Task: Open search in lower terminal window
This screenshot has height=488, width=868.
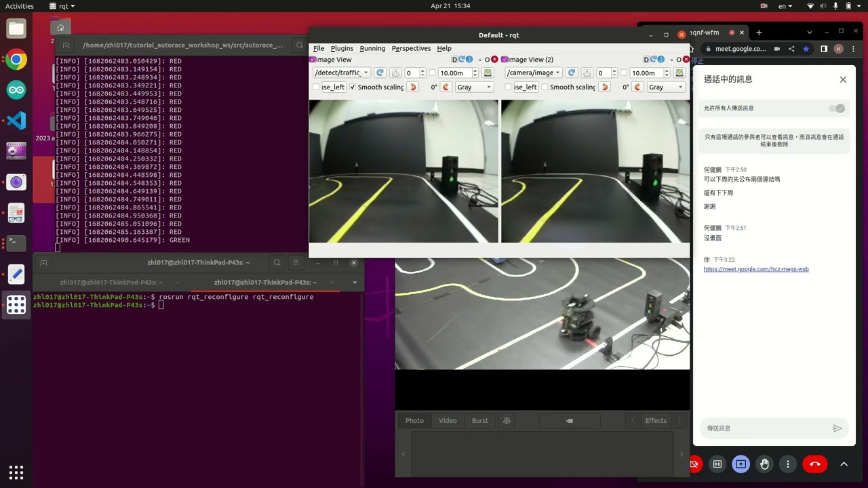Action: [x=277, y=262]
